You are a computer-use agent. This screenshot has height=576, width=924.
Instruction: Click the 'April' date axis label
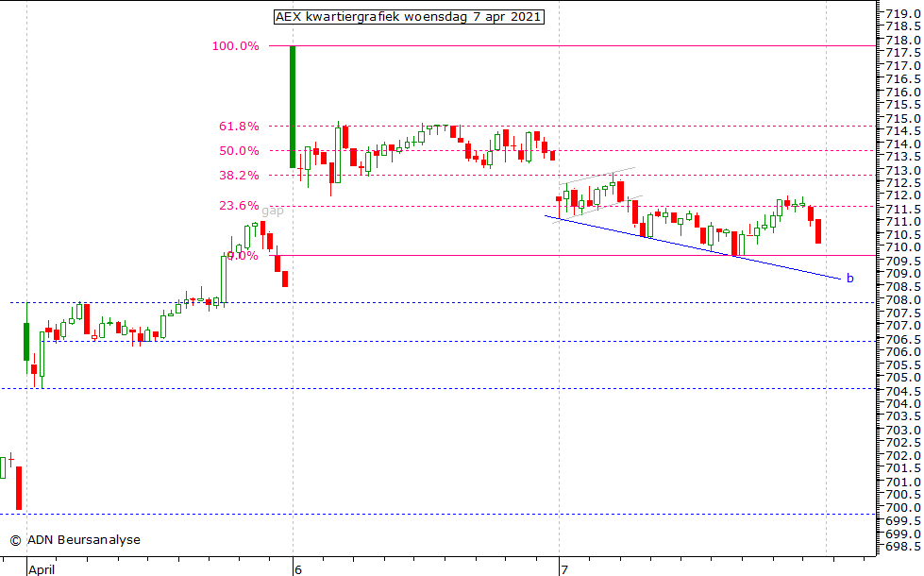42,569
